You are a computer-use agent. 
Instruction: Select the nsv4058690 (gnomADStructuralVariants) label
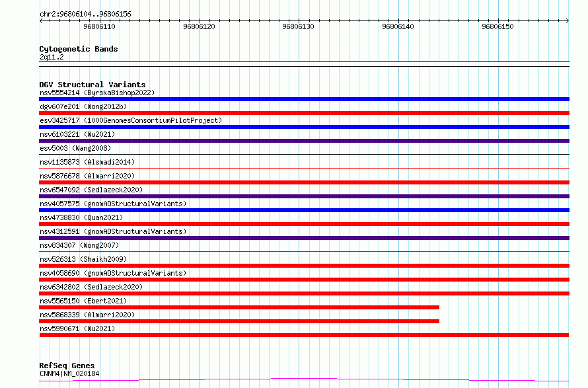tap(113, 273)
